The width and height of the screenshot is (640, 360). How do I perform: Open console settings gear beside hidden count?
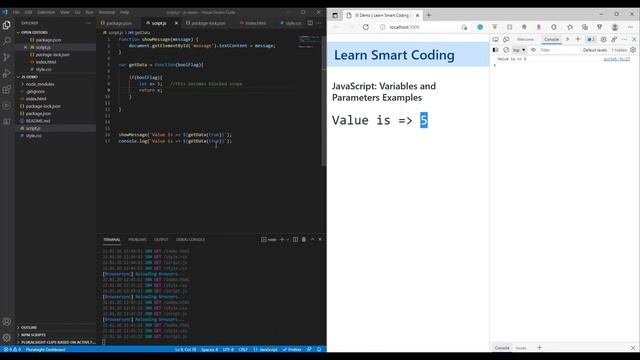633,50
